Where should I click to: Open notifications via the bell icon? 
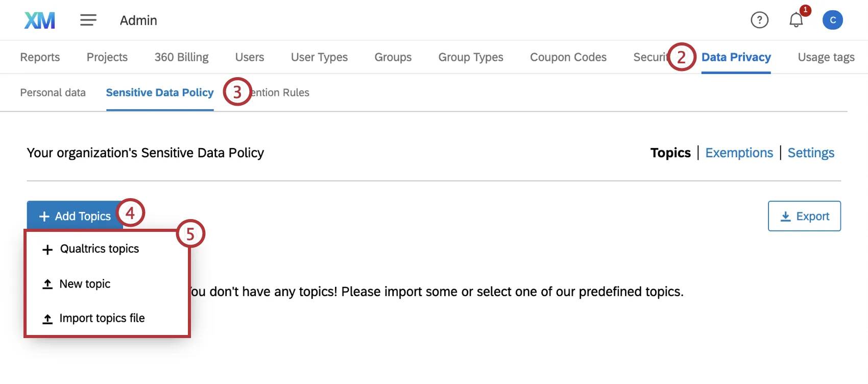[795, 21]
